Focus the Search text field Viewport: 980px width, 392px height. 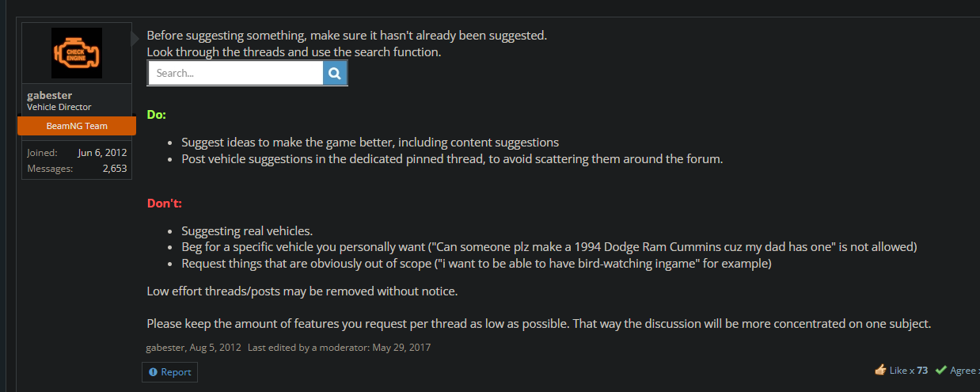[236, 74]
